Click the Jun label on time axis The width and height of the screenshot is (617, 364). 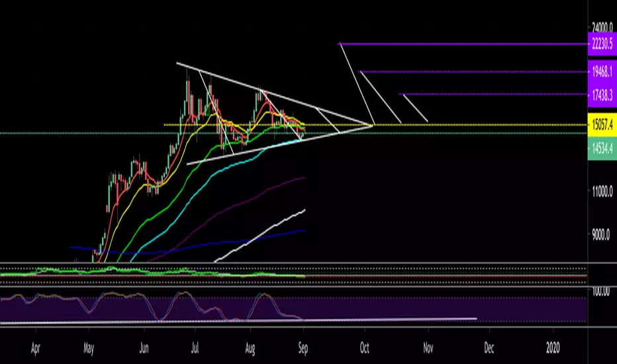pos(144,348)
